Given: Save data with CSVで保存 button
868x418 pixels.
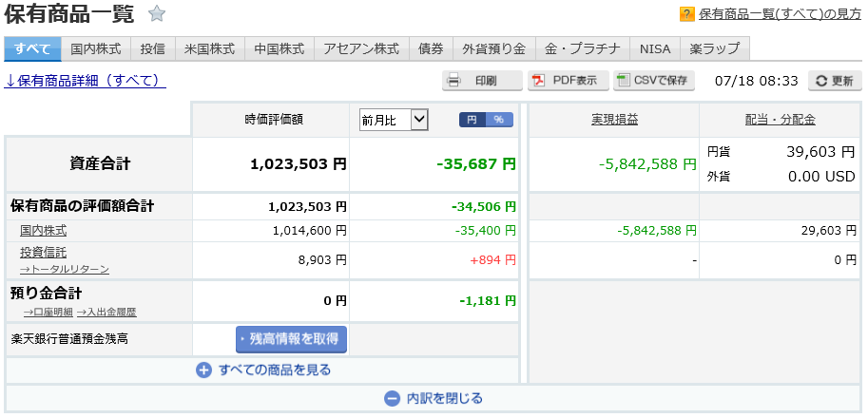Looking at the screenshot, I should (654, 81).
